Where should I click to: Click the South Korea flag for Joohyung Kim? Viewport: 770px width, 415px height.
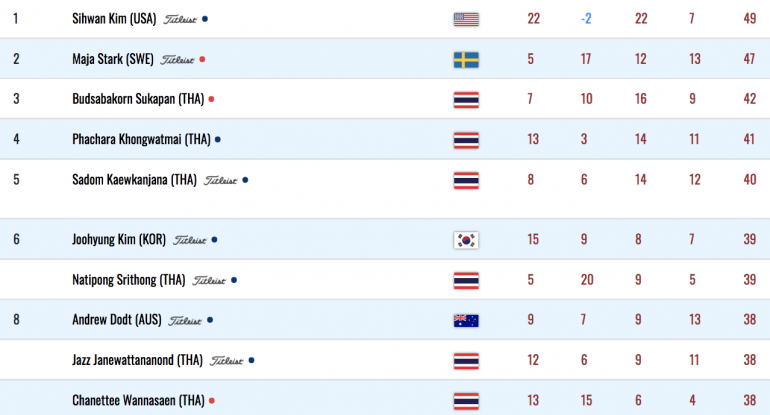tap(466, 240)
